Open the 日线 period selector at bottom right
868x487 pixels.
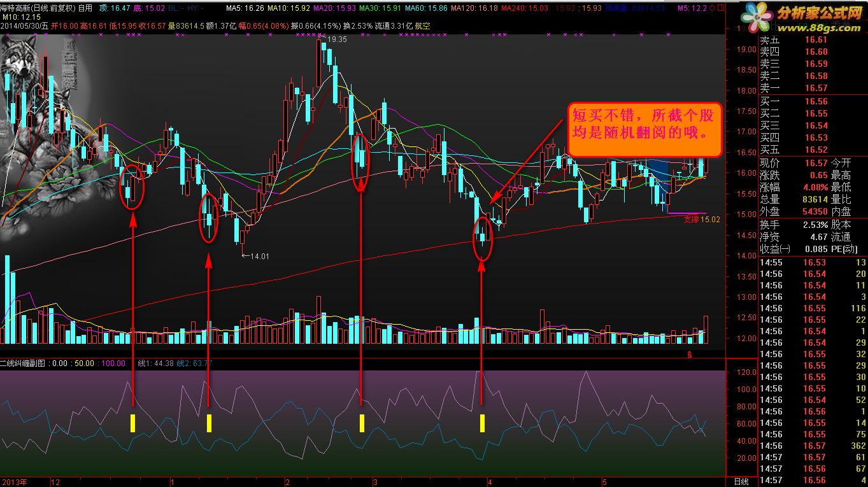(x=741, y=481)
